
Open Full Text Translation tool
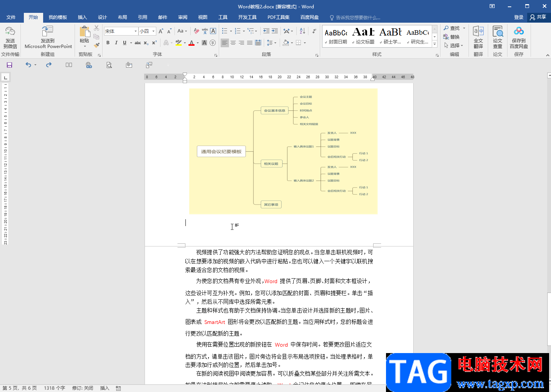(478, 37)
